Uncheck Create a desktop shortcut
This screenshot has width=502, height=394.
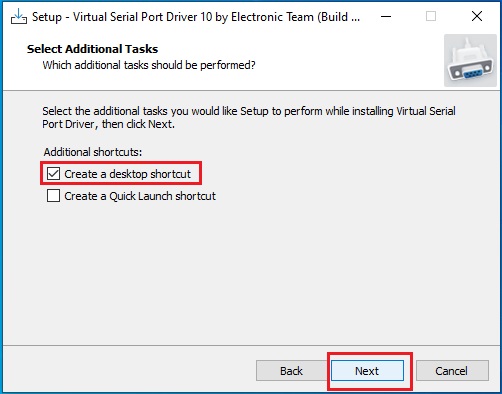(53, 174)
